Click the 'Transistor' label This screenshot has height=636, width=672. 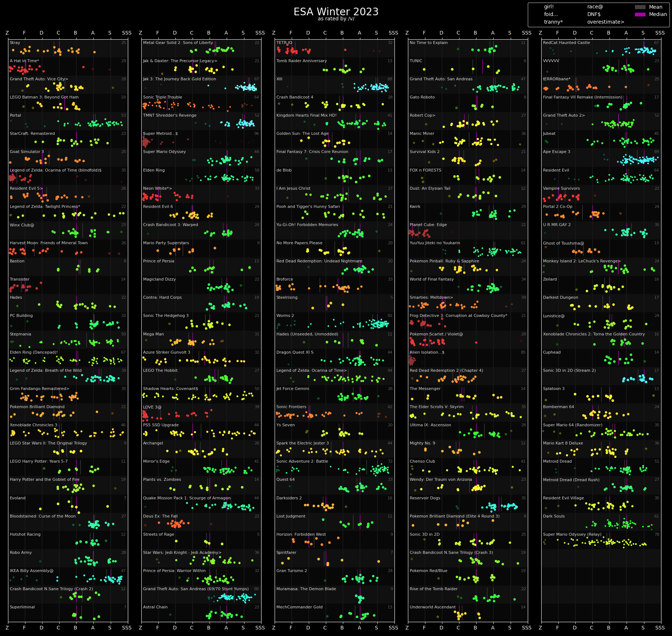point(20,279)
